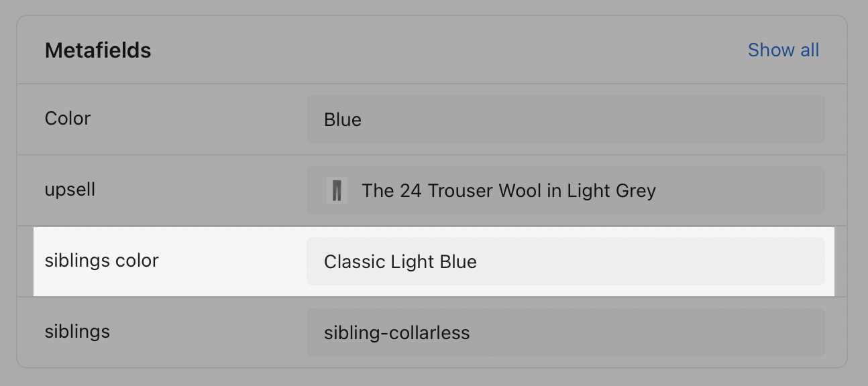Click the Classic Light Blue text

point(400,262)
